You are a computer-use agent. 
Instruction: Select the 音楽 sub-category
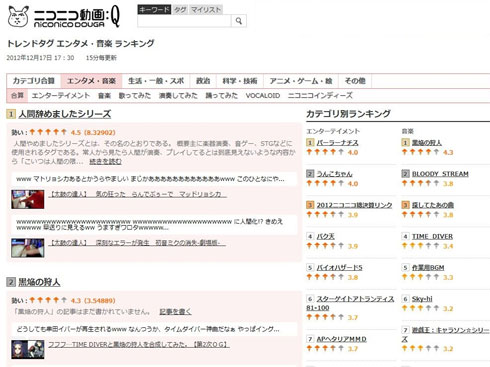click(104, 96)
